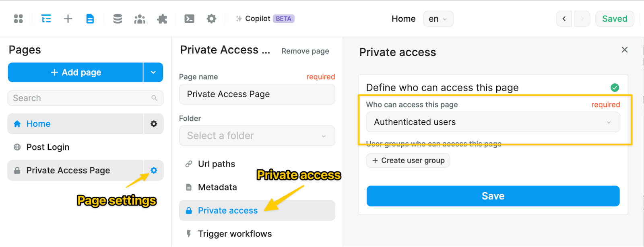
Task: Open the 'Who can access this page' dropdown
Action: point(493,122)
